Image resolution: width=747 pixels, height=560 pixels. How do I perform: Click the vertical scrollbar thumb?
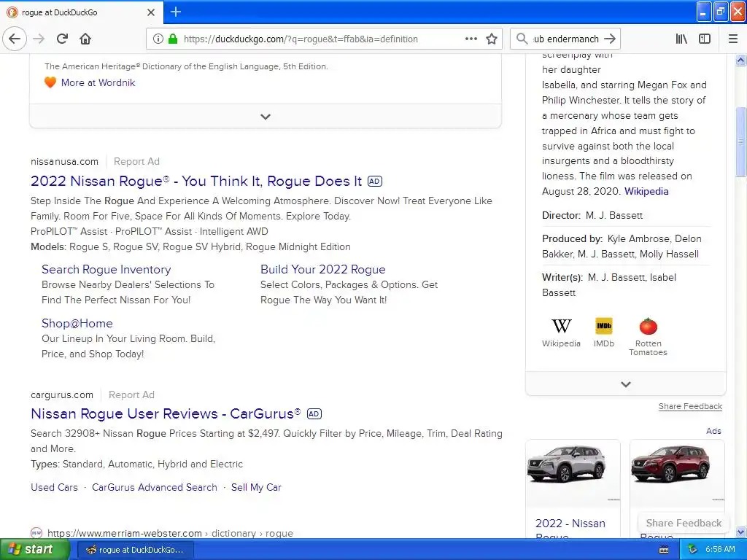click(741, 142)
